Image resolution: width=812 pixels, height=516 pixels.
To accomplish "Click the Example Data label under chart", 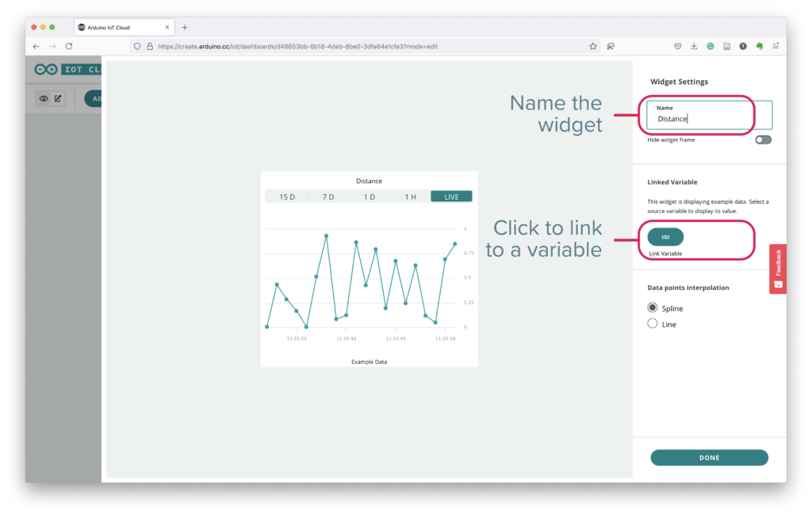I will point(370,361).
